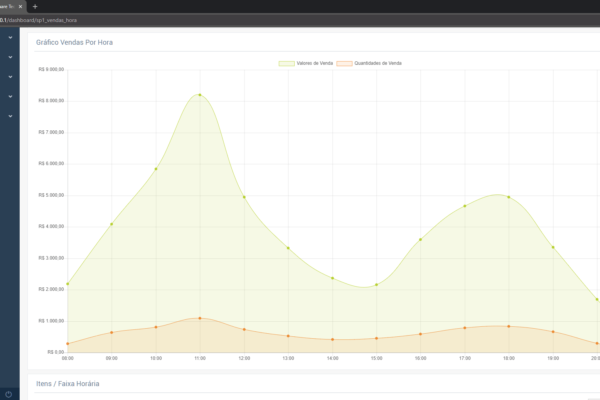Click the power icon in the sidebar

(x=8, y=394)
